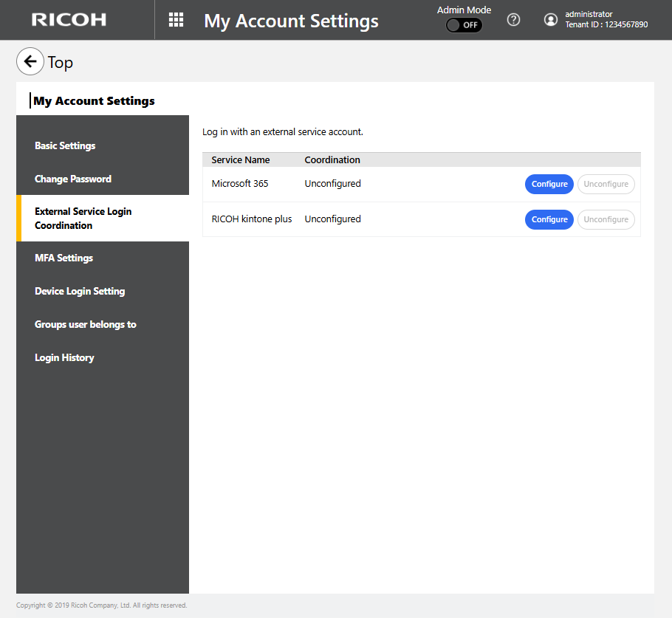
Task: Click the help question mark icon
Action: point(513,20)
